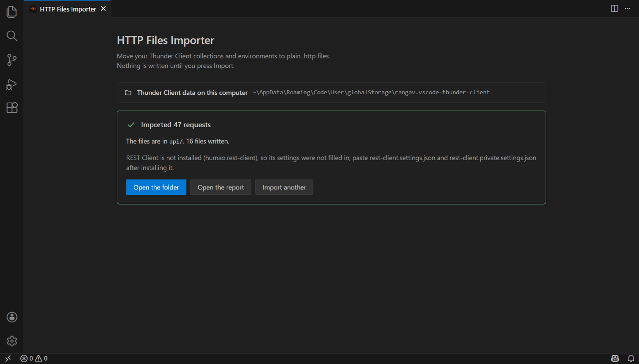
Task: Open the Source Control view
Action: click(x=12, y=60)
